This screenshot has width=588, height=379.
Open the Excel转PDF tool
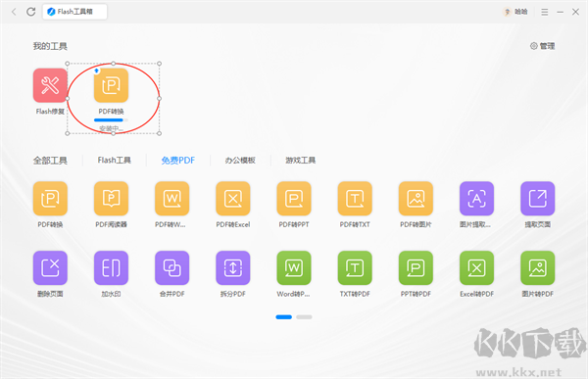tap(476, 268)
